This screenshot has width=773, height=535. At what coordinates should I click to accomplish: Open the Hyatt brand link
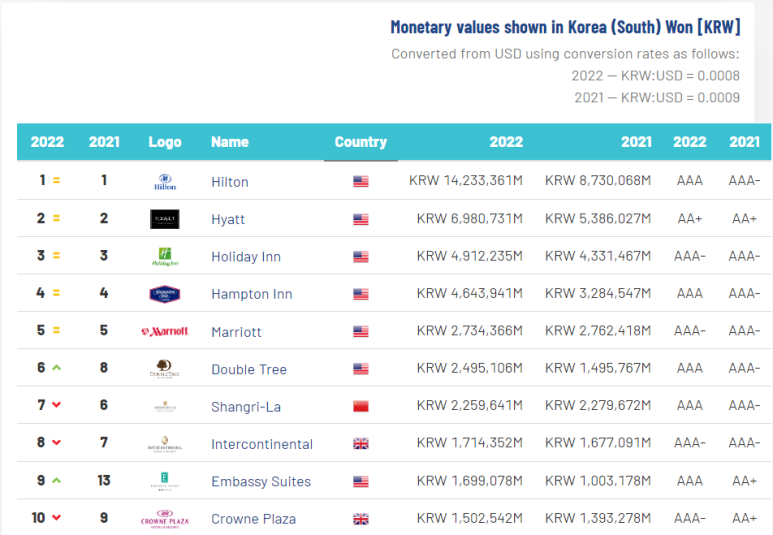[228, 219]
